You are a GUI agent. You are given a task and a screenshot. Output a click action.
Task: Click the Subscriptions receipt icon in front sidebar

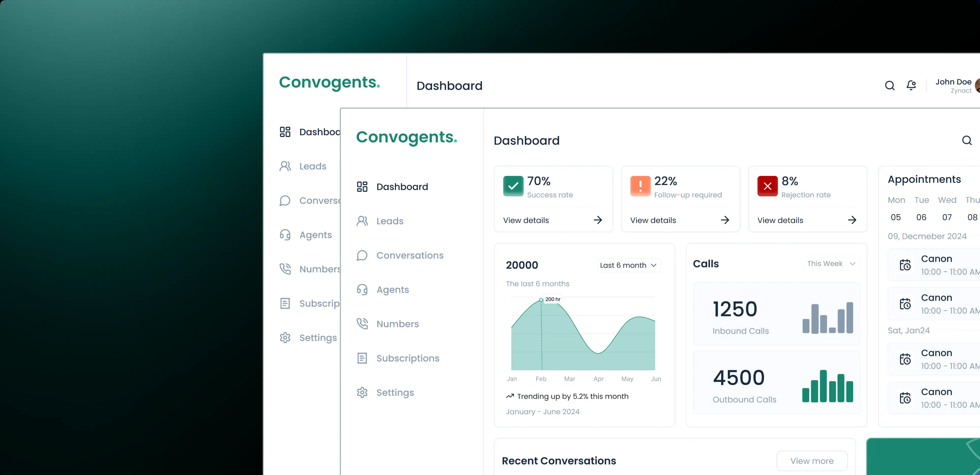click(362, 358)
